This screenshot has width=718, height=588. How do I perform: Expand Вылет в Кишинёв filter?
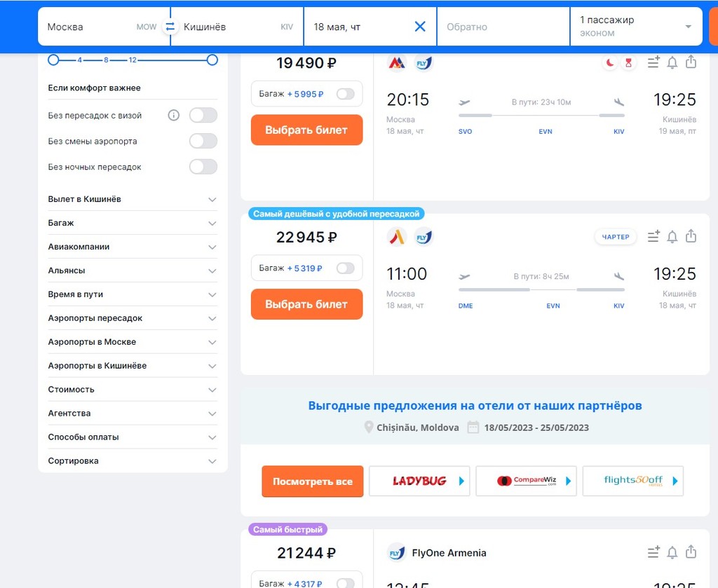(133, 199)
